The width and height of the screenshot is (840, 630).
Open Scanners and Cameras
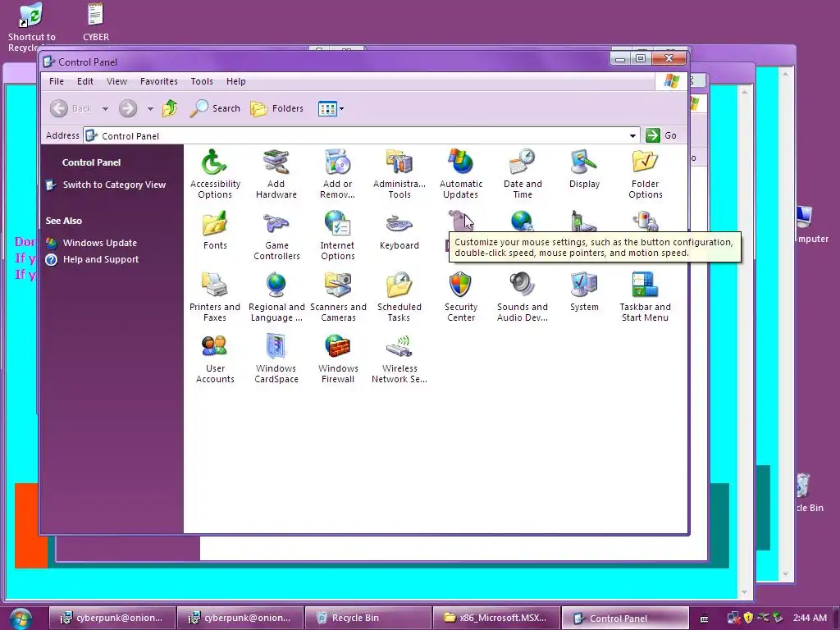tap(338, 297)
